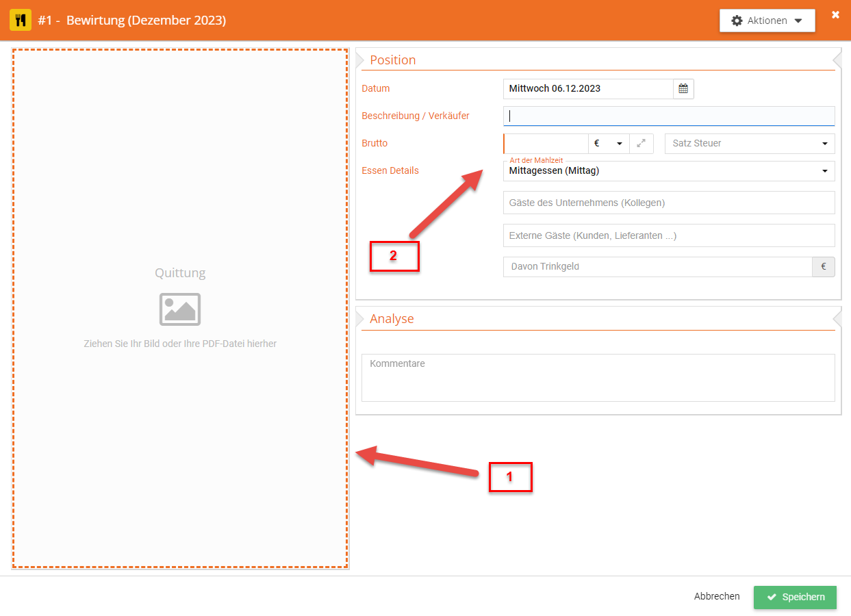
Task: Expand the Satz Steuer dropdown
Action: [750, 144]
